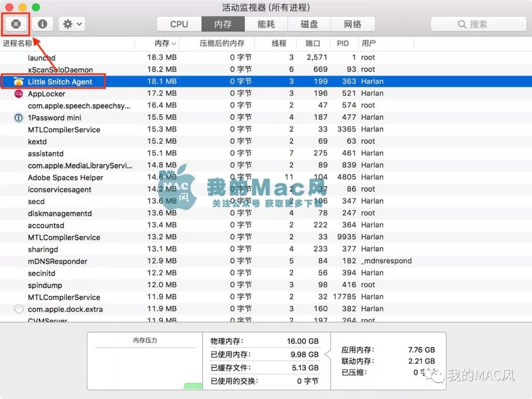Click the com.apple.dock.extra shield icon

tap(19, 309)
